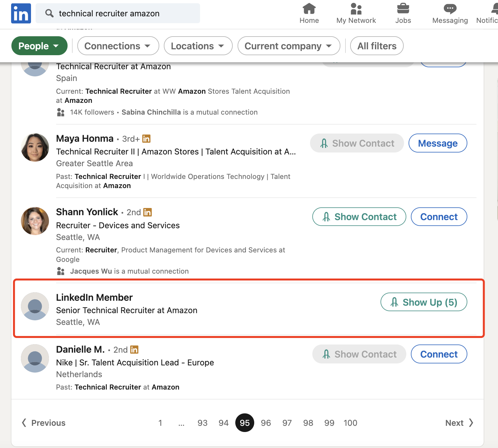Expand the Locations filter dropdown

[198, 46]
